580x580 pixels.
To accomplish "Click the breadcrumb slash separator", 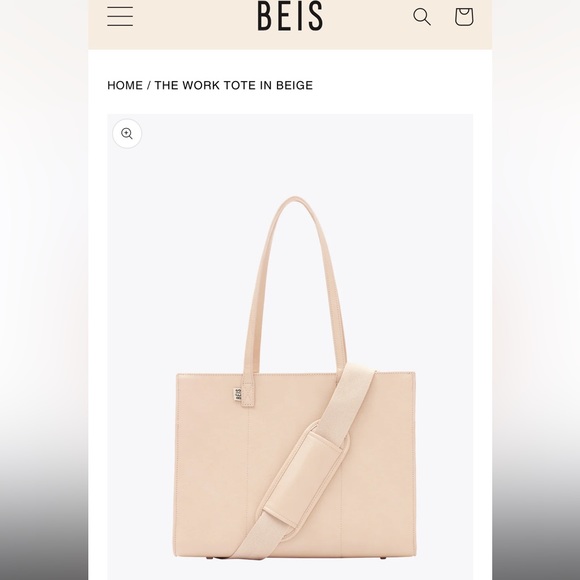I will (149, 85).
